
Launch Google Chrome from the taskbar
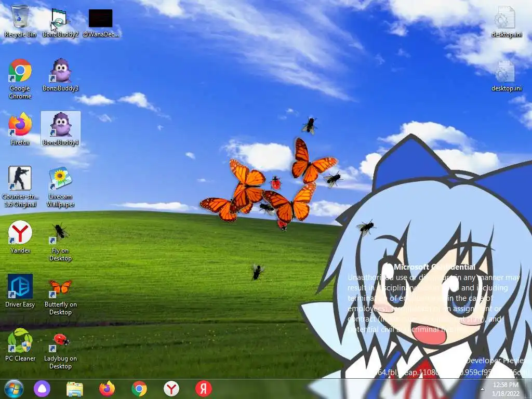[x=139, y=389]
